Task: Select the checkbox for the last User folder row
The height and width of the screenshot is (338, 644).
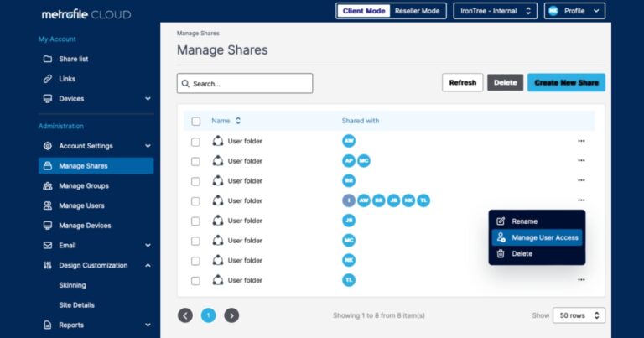Action: (x=196, y=280)
